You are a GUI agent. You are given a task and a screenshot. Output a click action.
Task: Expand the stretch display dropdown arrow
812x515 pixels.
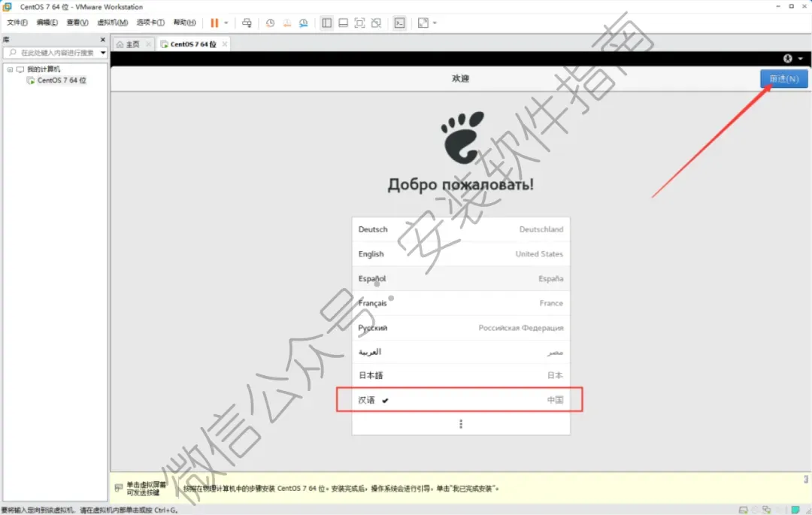point(435,23)
